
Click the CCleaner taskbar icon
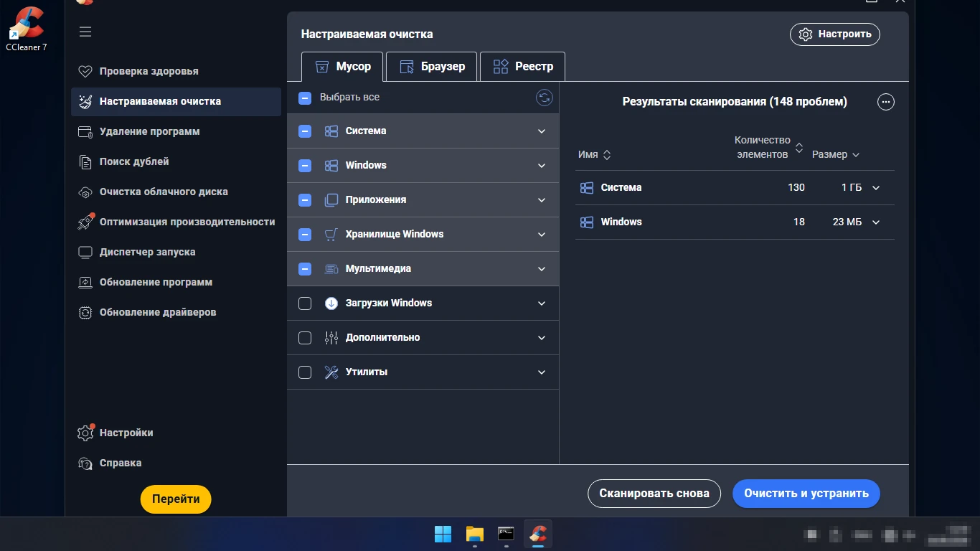pos(537,534)
